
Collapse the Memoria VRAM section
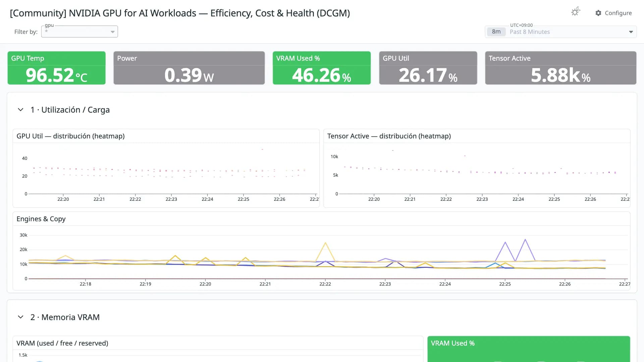[20, 317]
